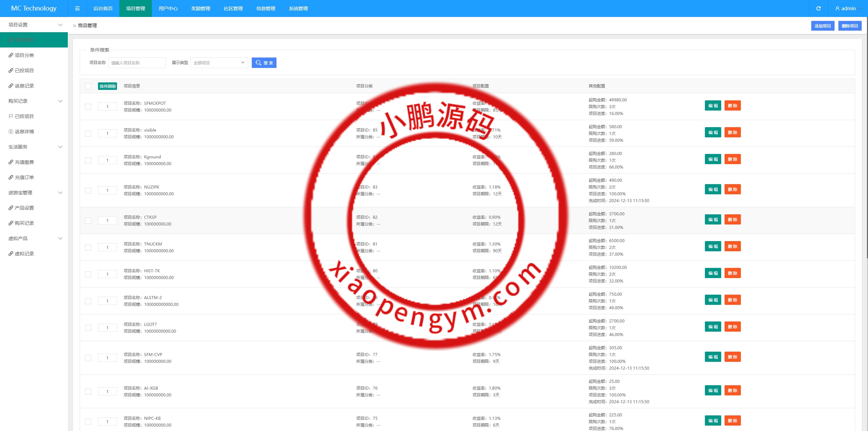
Task: Click the 添加项目 button
Action: pos(823,26)
